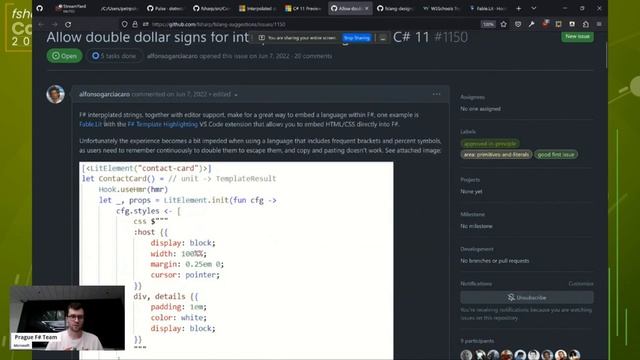640x360 pixels.
Task: Click the 'No milestone' text in sidebar
Action: tap(476, 226)
